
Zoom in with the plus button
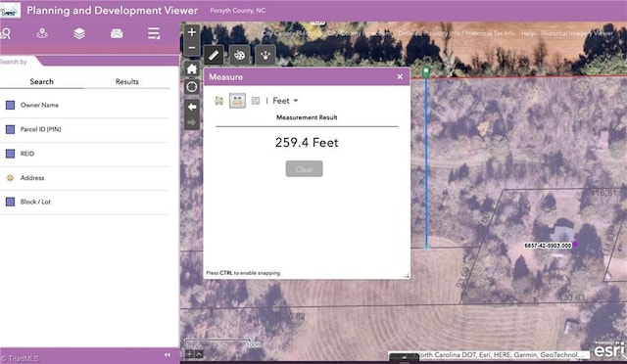[x=192, y=32]
